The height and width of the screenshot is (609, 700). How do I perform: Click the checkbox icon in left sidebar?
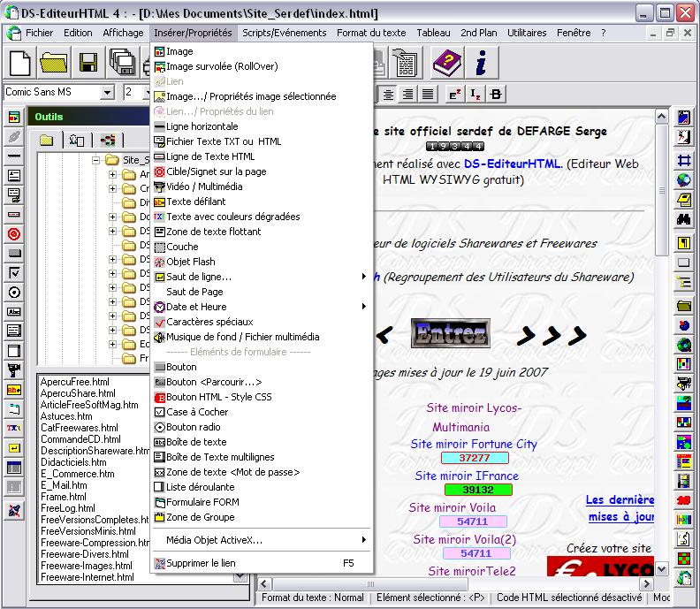[14, 272]
